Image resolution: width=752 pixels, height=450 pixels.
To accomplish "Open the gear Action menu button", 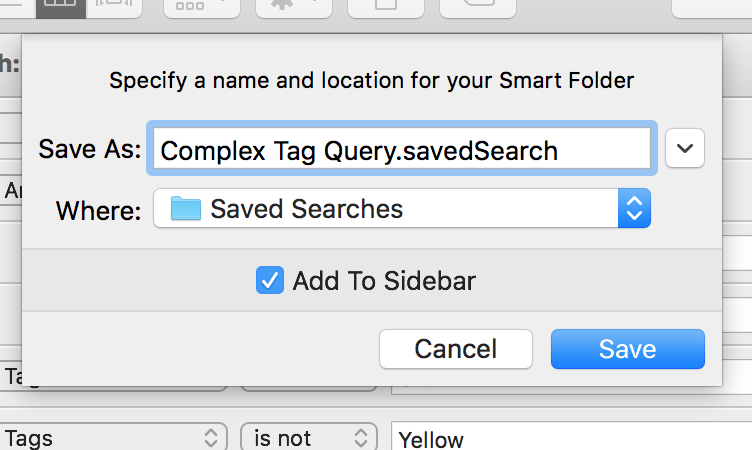I will click(x=294, y=9).
